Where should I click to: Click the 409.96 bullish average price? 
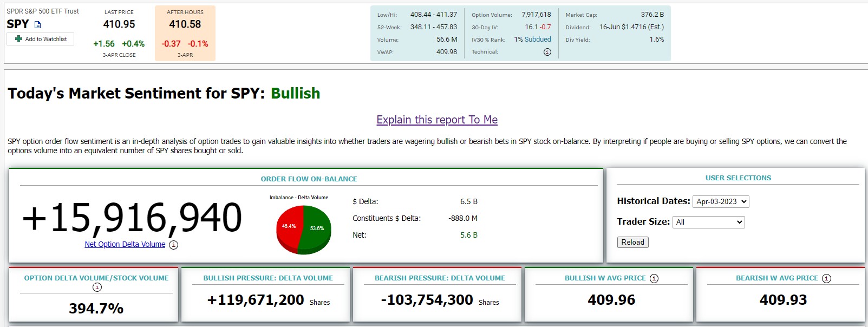[x=612, y=300]
